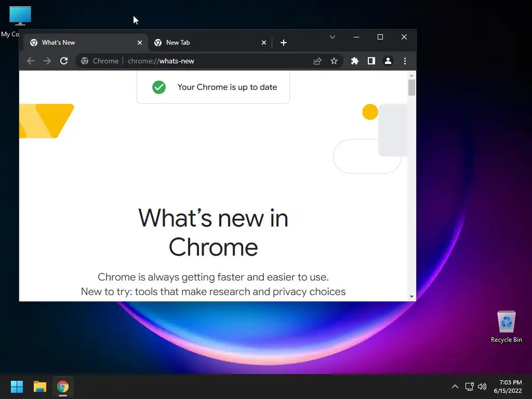Viewport: 532px width, 399px height.
Task: Reload the What's New page
Action: pyautogui.click(x=64, y=61)
